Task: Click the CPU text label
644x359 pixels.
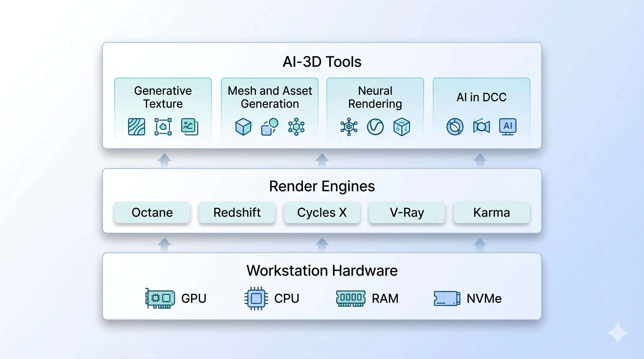Action: tap(287, 298)
